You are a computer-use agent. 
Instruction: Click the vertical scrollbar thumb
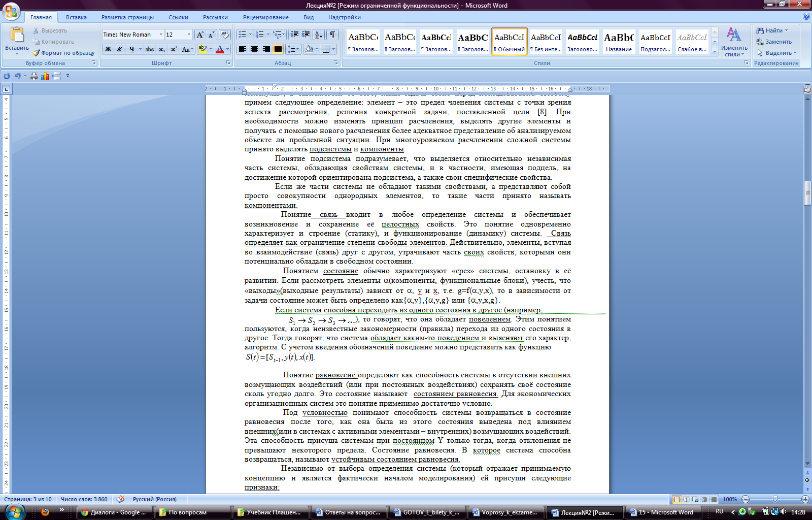pyautogui.click(x=807, y=193)
